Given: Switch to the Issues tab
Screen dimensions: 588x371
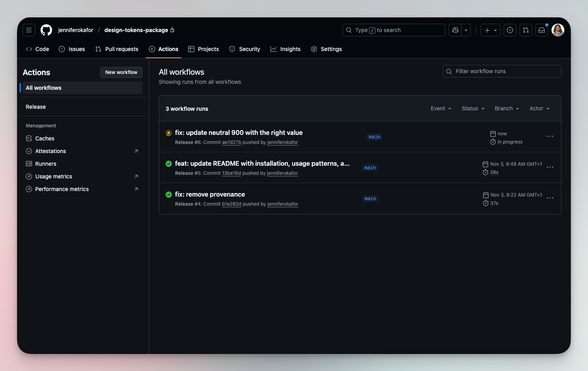Looking at the screenshot, I should [72, 49].
